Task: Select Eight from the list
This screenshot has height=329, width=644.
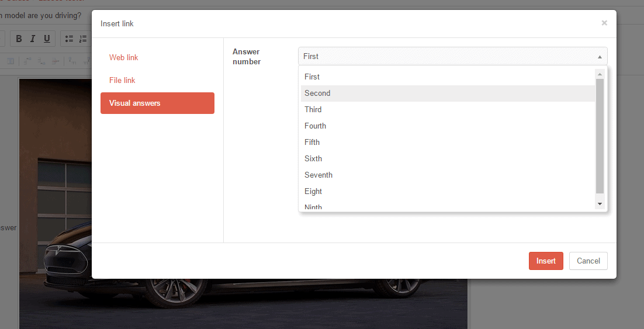Action: [448, 192]
